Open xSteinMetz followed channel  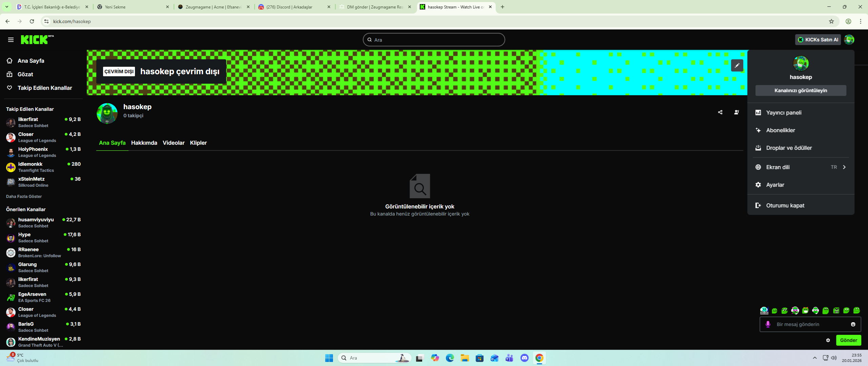click(x=43, y=182)
